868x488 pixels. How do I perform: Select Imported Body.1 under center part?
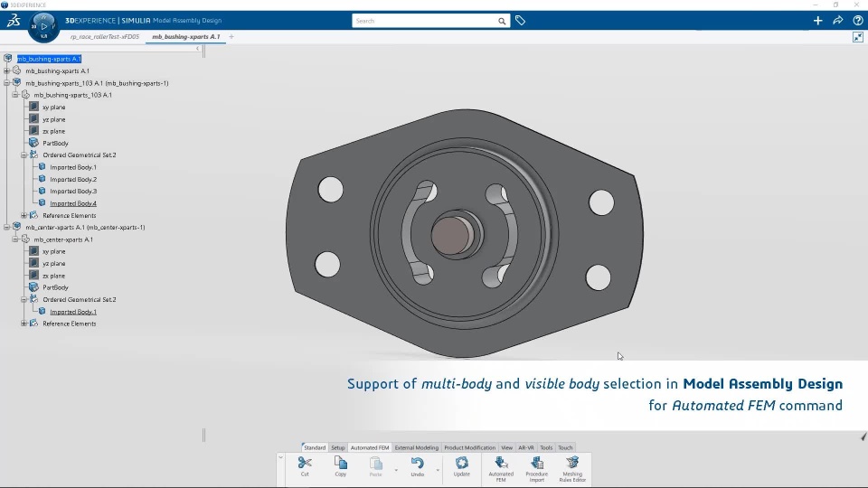pos(73,312)
